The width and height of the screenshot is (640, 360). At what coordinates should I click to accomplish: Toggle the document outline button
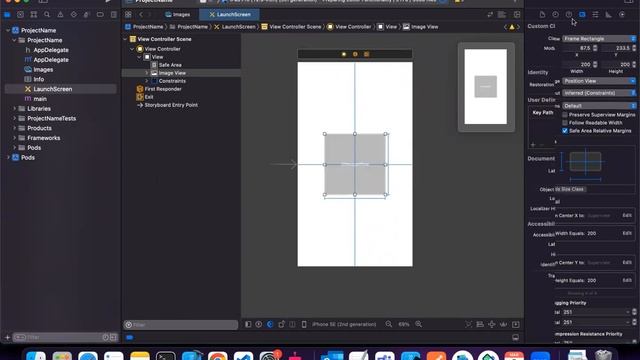(x=248, y=324)
